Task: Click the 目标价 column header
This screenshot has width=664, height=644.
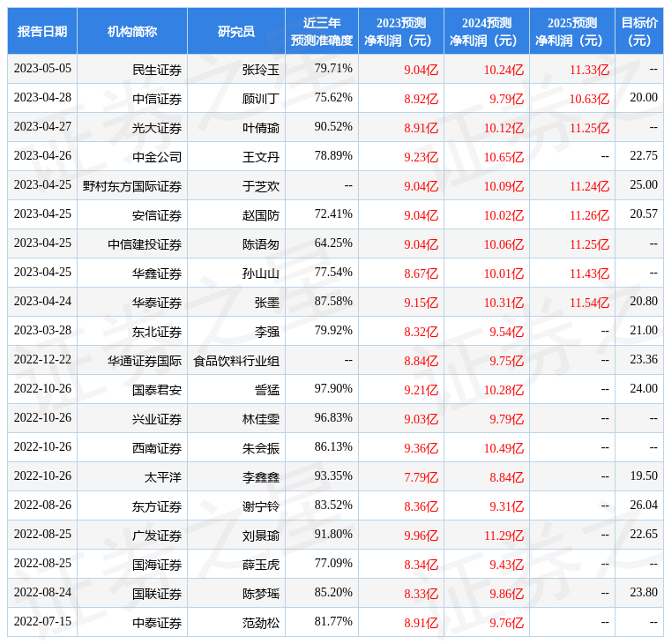Action: click(x=639, y=31)
